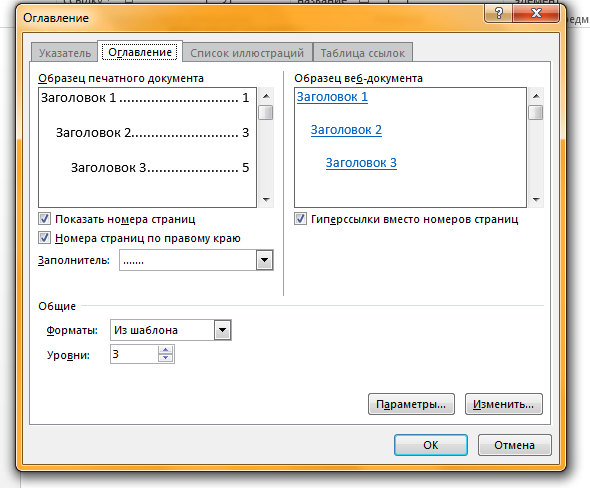Click the scrollbar thumb in print preview
This screenshot has height=488, width=590.
point(266,112)
